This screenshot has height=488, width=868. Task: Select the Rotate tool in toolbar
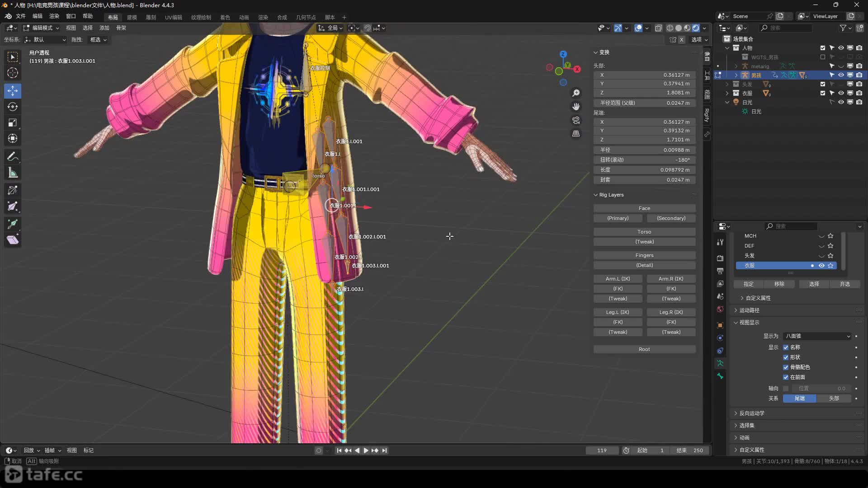(x=13, y=107)
